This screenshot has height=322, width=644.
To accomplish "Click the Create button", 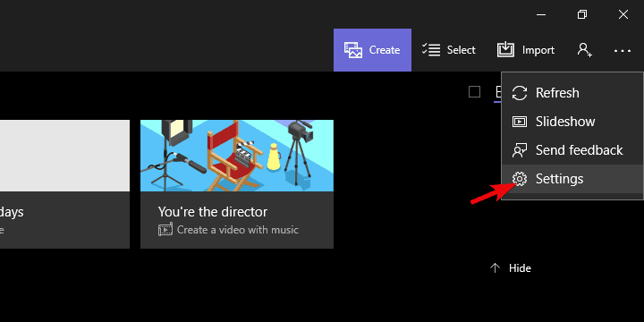I will [372, 50].
